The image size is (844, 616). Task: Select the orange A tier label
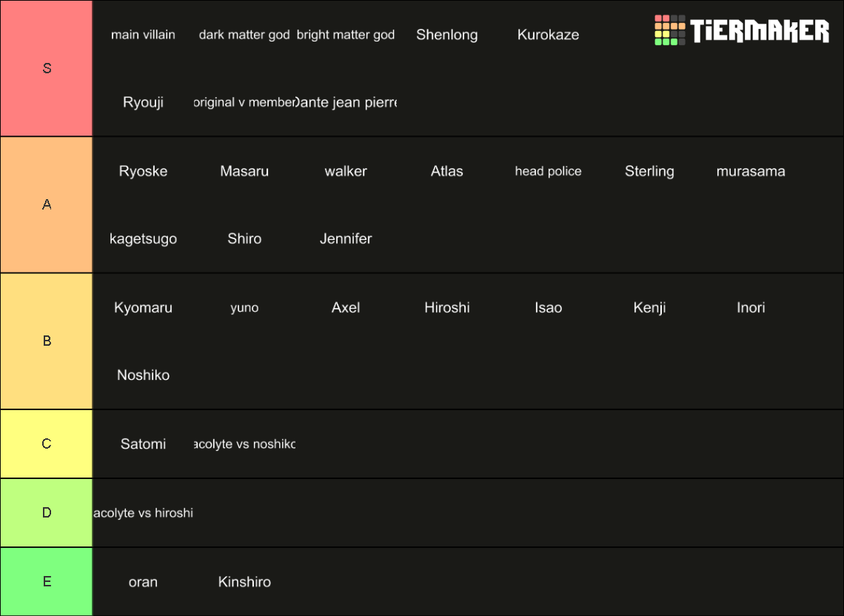[x=47, y=204]
